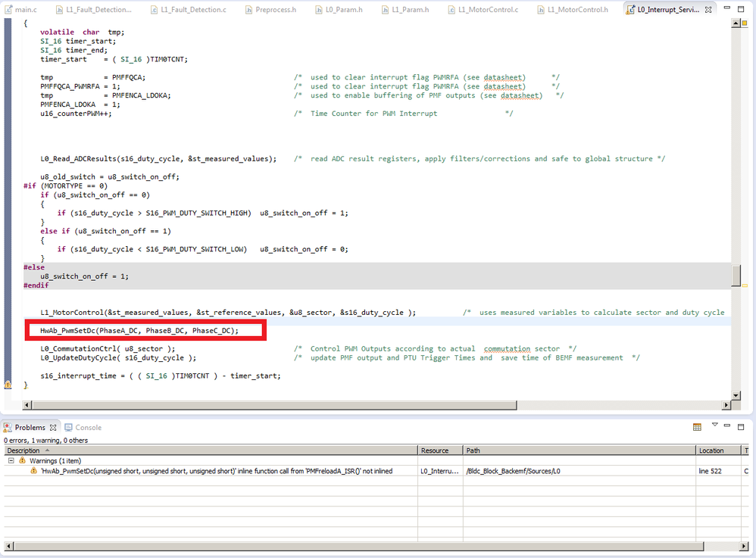The image size is (756, 558).
Task: Click the editor vertical scrollbar thumb
Action: tap(736, 276)
